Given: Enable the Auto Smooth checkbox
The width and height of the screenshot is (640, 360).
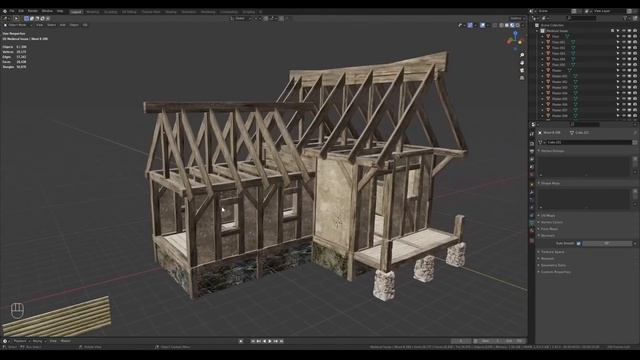Looking at the screenshot, I should point(578,243).
